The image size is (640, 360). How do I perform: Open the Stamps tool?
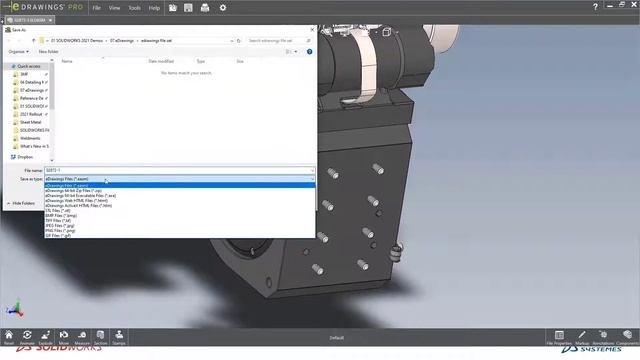[119, 337]
